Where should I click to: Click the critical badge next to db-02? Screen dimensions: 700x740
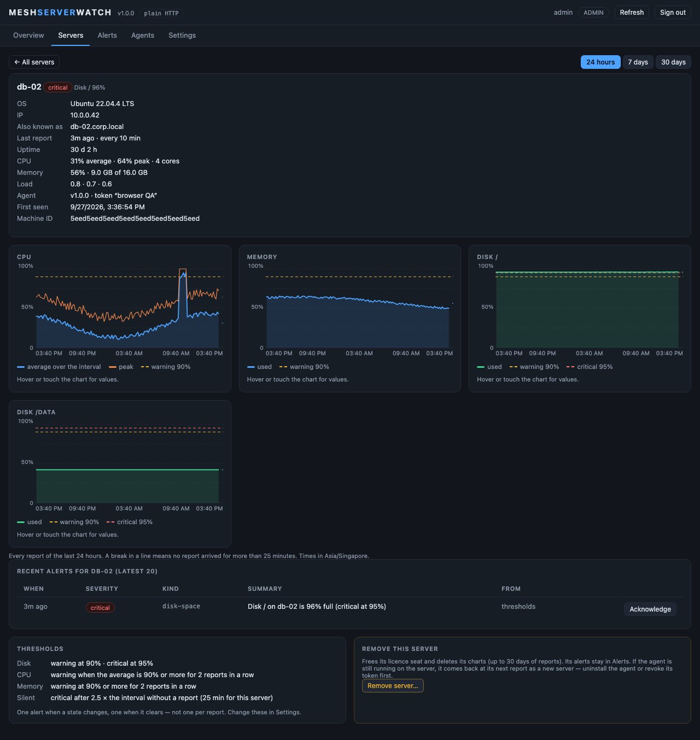click(57, 87)
